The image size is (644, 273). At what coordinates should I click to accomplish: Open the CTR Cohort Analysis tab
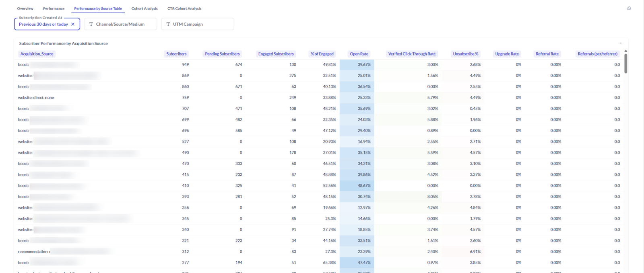click(184, 8)
